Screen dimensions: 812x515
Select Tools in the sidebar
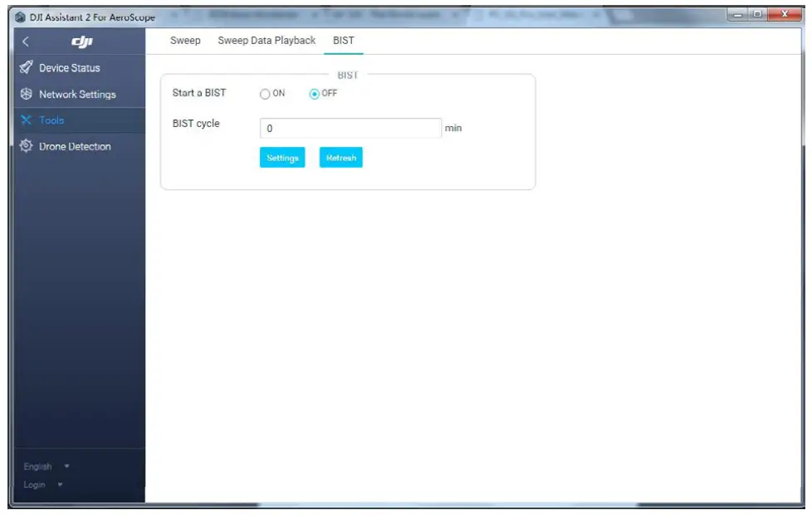pos(80,120)
